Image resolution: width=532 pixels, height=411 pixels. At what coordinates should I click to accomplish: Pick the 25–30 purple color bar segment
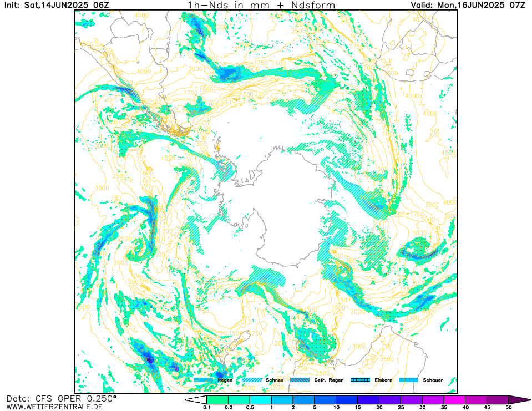click(x=412, y=400)
